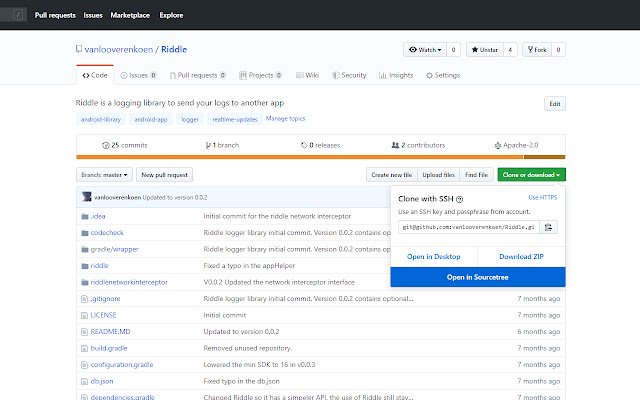The image size is (640, 400).
Task: Edit the repository description
Action: [x=555, y=104]
